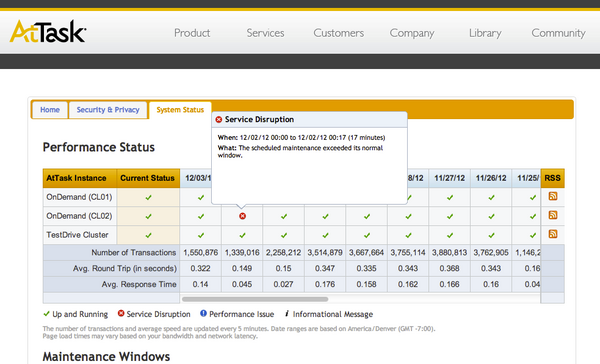The image size is (600, 364).
Task: Click the red icon in Service Disruption popup title
Action: click(x=218, y=119)
